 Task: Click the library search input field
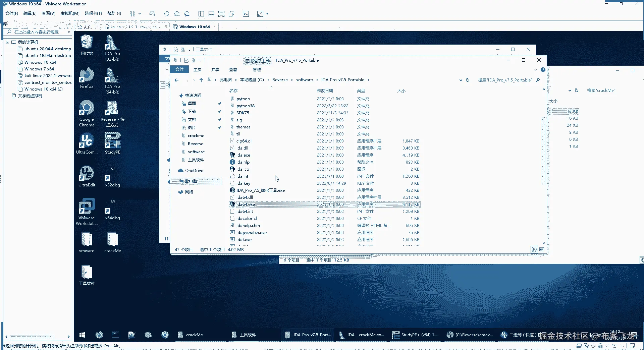37,32
